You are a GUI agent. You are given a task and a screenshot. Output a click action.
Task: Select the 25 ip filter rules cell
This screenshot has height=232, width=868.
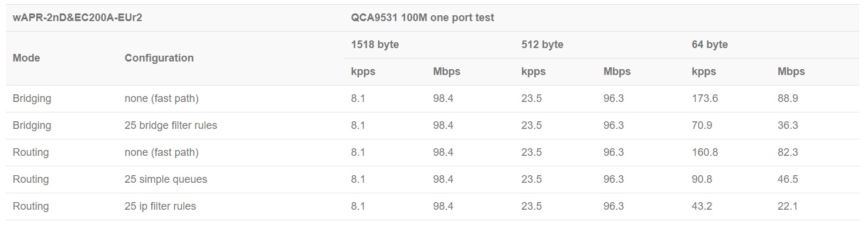160,206
